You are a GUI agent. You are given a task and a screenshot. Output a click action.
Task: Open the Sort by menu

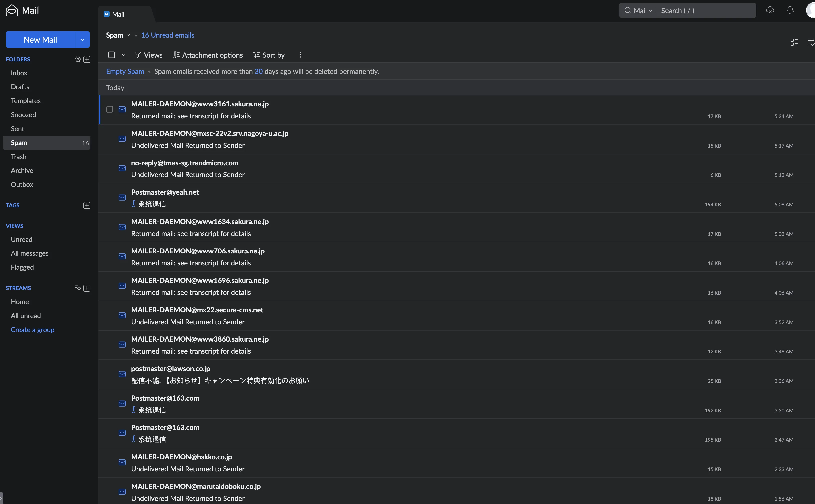[269, 55]
